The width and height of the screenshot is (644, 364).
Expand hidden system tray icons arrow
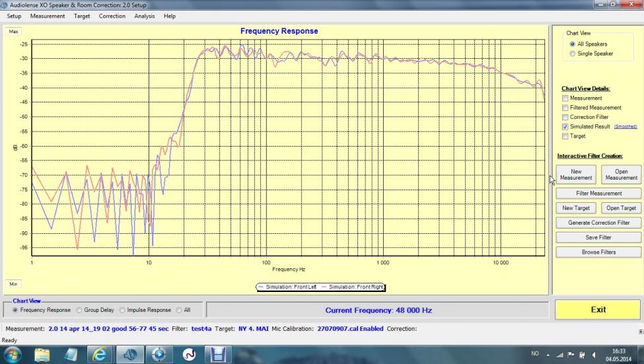point(548,355)
